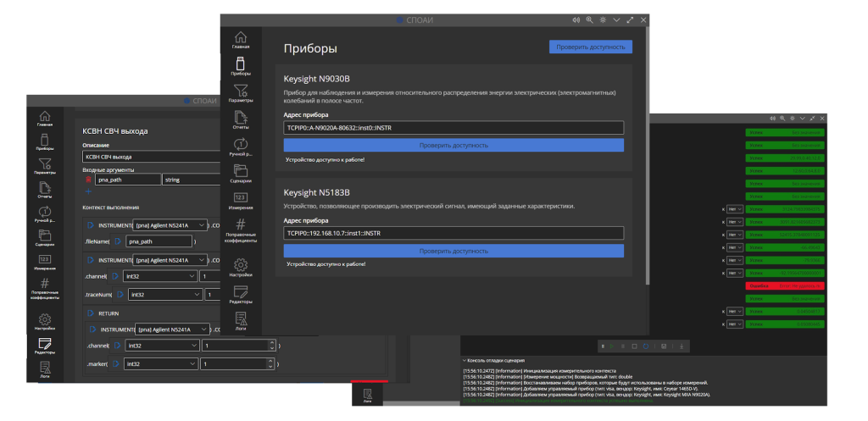The width and height of the screenshot is (868, 421).
Task: Open Настройки gear in Приборы window sidebar
Action: pos(241,268)
